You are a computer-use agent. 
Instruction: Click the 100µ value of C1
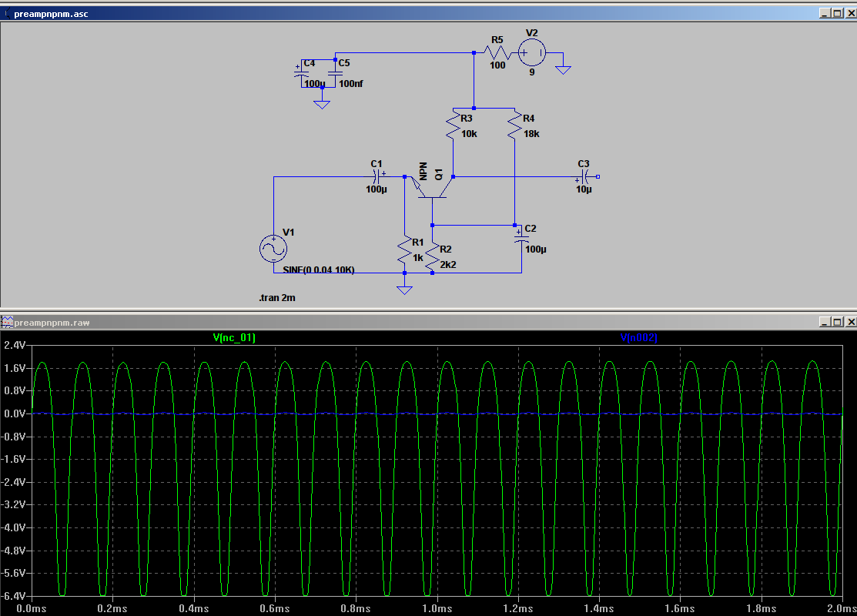click(377, 189)
